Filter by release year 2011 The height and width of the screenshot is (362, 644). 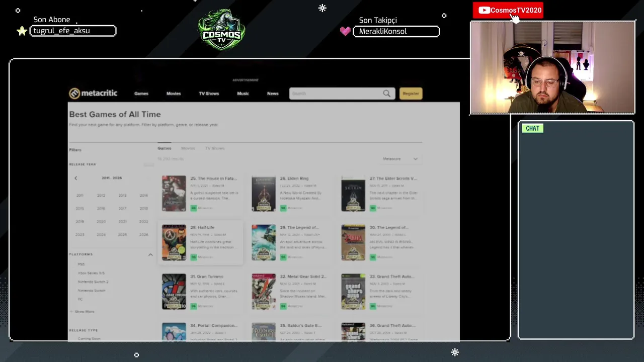(x=80, y=196)
